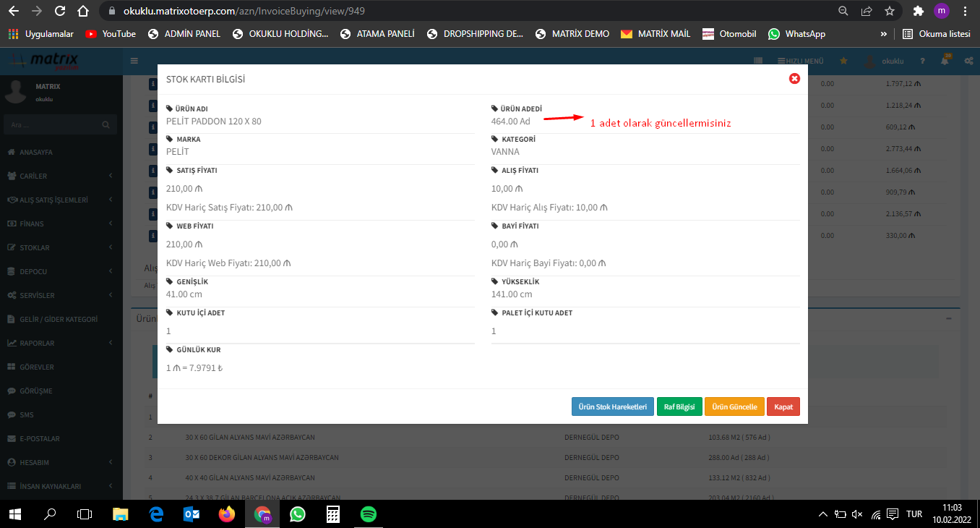Click the red Kapat button
The height and width of the screenshot is (528, 980).
783,406
